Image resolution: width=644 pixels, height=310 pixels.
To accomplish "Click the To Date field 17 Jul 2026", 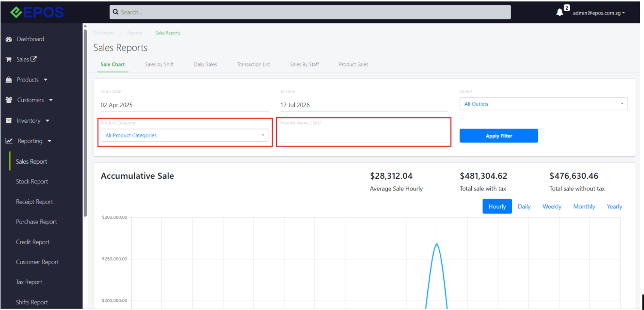I will click(x=364, y=105).
